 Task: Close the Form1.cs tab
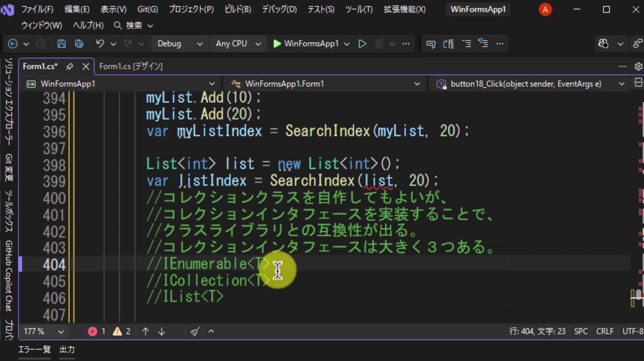(x=86, y=66)
